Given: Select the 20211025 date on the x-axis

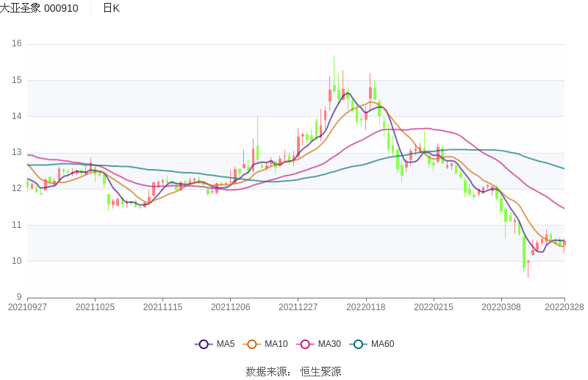Looking at the screenshot, I should click(x=95, y=307).
